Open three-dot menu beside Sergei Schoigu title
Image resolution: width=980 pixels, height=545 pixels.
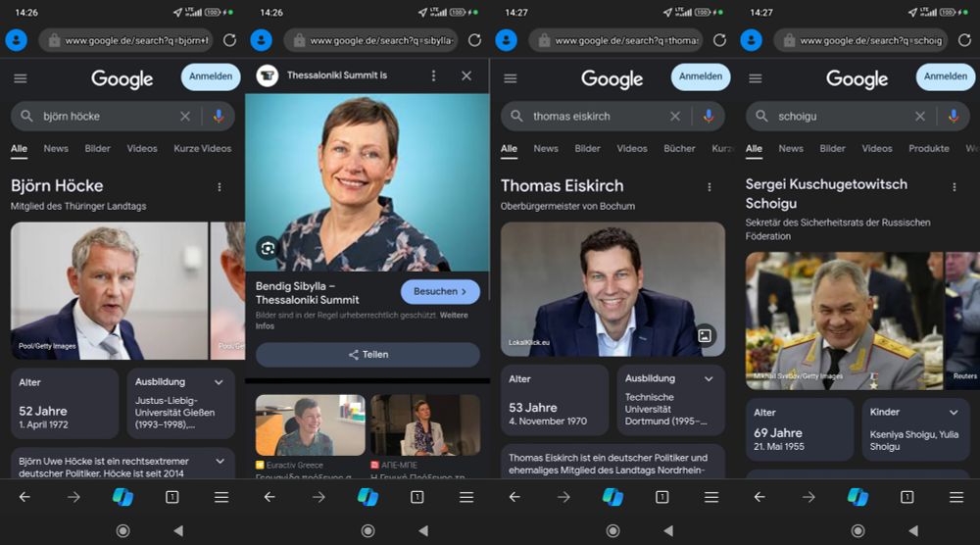click(955, 187)
